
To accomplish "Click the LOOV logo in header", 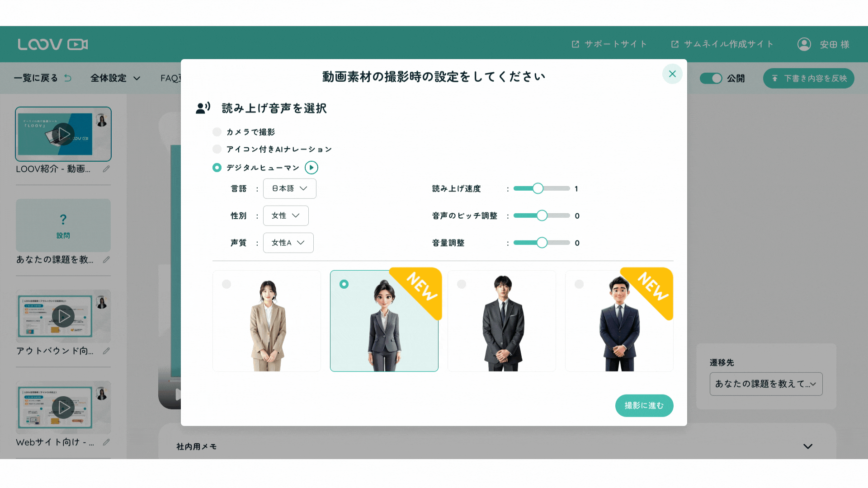I will (x=52, y=44).
